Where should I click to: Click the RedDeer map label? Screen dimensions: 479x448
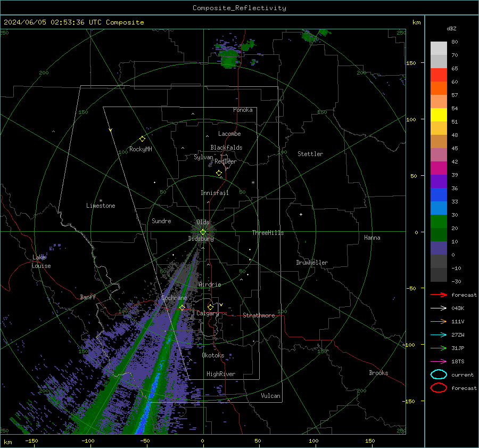coord(226,161)
